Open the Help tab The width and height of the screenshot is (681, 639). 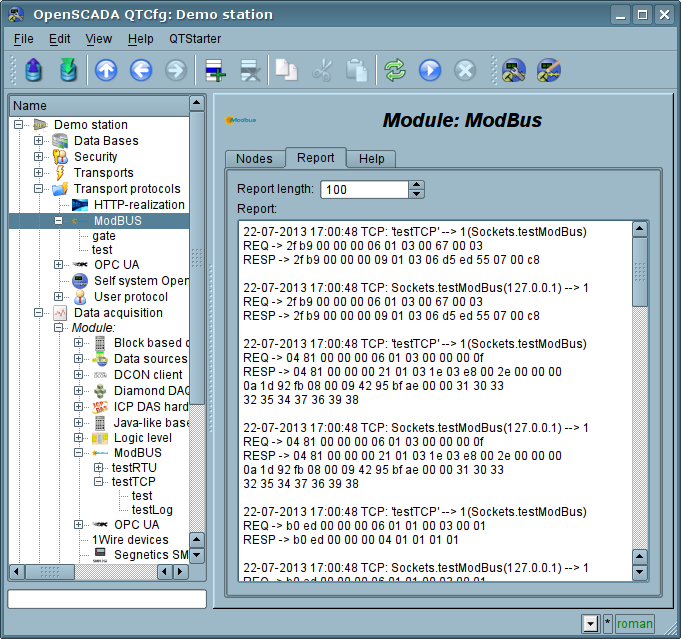371,159
